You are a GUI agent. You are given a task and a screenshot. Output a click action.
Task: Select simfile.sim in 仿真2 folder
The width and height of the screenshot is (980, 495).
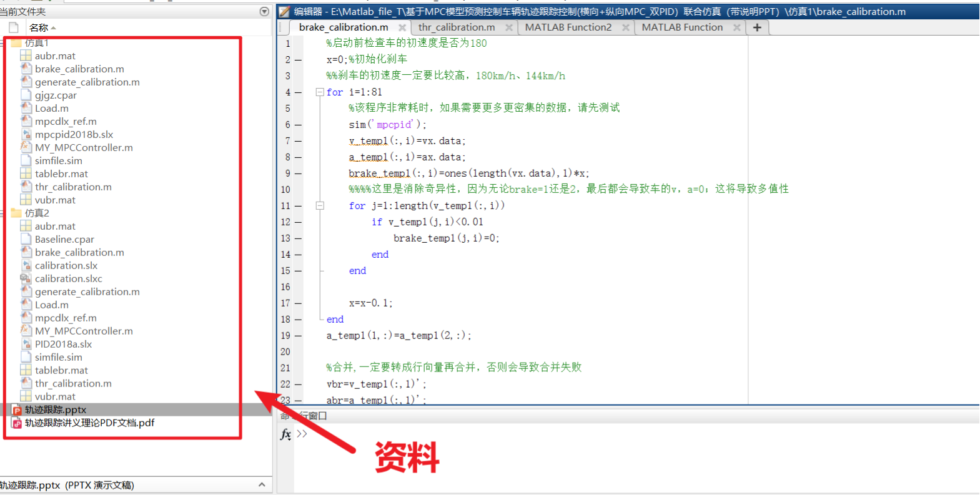click(59, 357)
